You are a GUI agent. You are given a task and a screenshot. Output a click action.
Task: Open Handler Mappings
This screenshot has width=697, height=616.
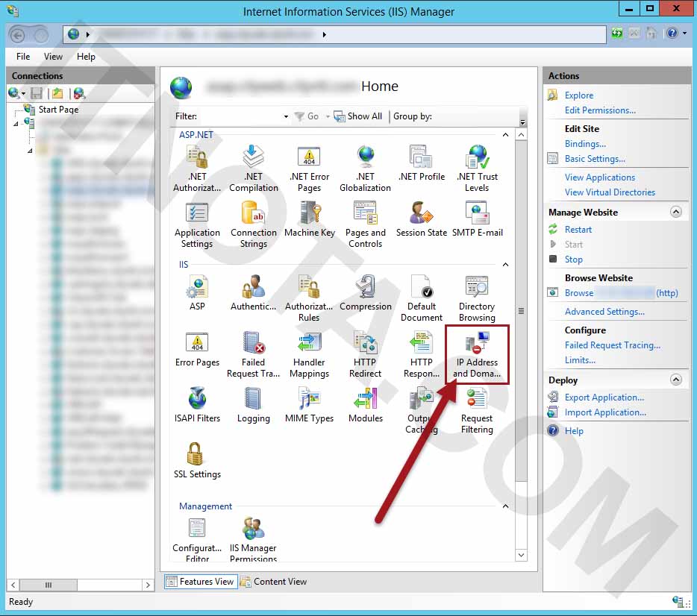pyautogui.click(x=309, y=351)
